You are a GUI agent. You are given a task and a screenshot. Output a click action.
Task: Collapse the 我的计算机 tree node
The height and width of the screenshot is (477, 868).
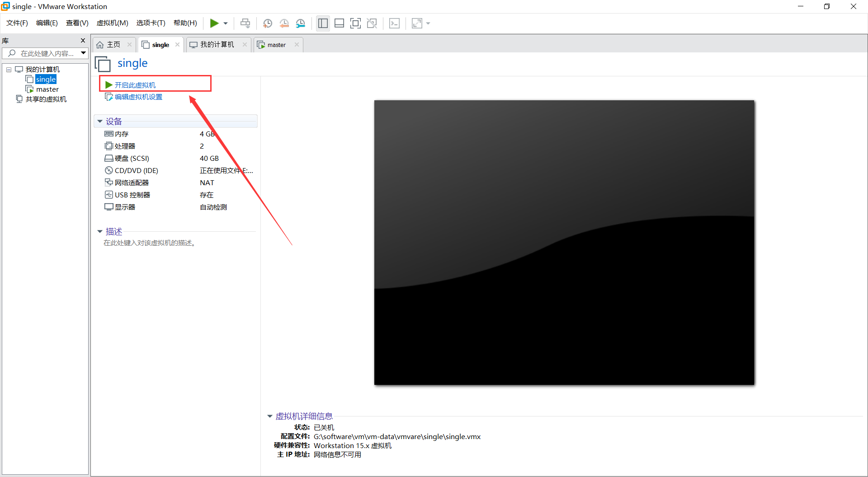[x=9, y=70]
